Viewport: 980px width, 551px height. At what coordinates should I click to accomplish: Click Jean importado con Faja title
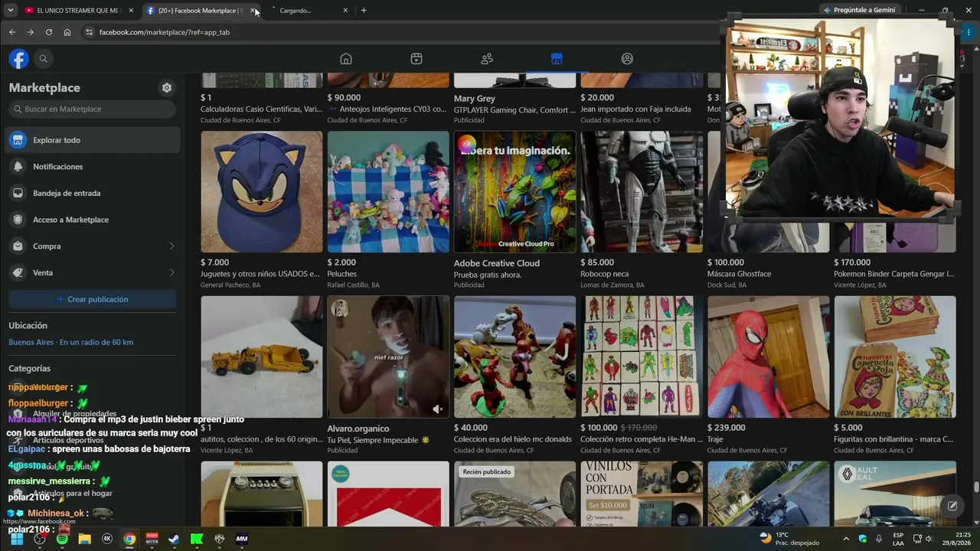pos(635,109)
